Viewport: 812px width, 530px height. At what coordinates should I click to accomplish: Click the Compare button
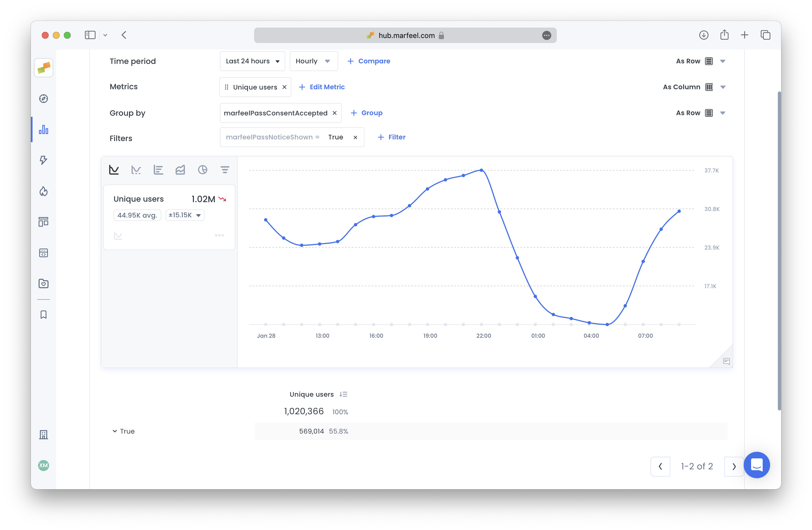click(369, 61)
